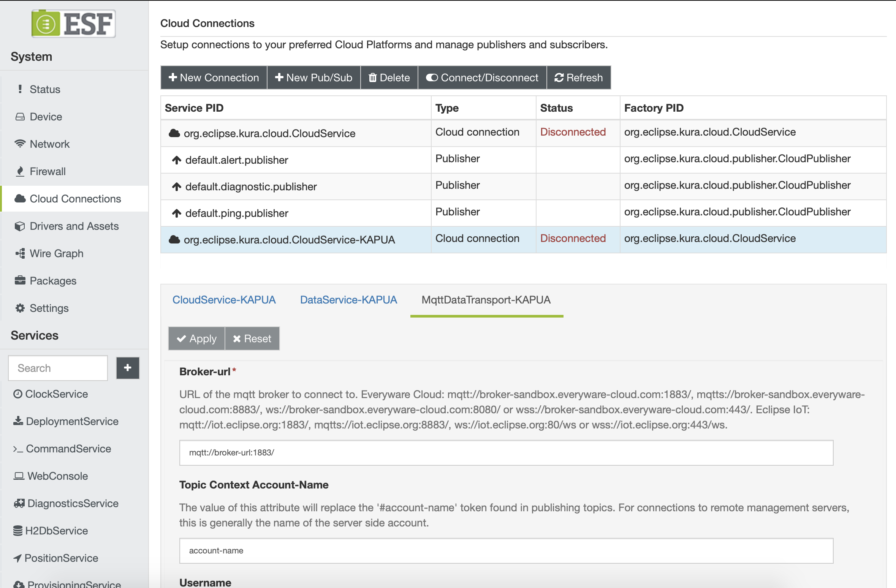
Task: Focus the Services search box
Action: coord(58,368)
